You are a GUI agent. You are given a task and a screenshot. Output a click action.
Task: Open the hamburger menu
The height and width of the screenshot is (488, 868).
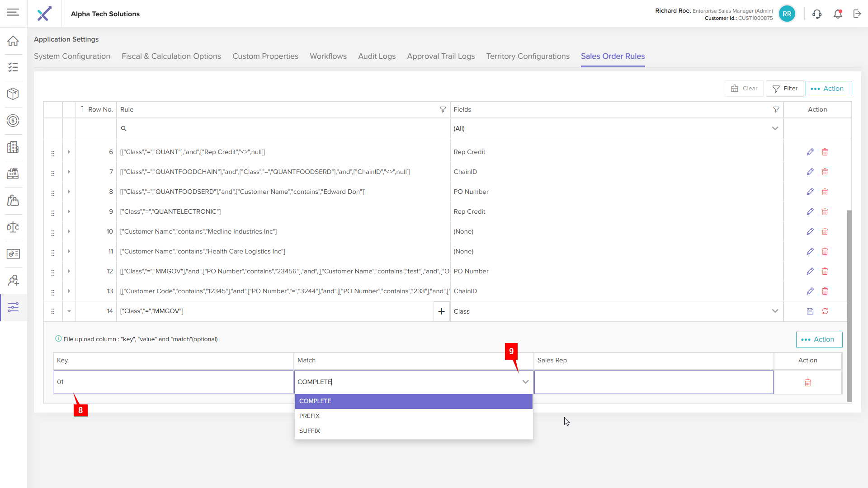click(x=13, y=12)
